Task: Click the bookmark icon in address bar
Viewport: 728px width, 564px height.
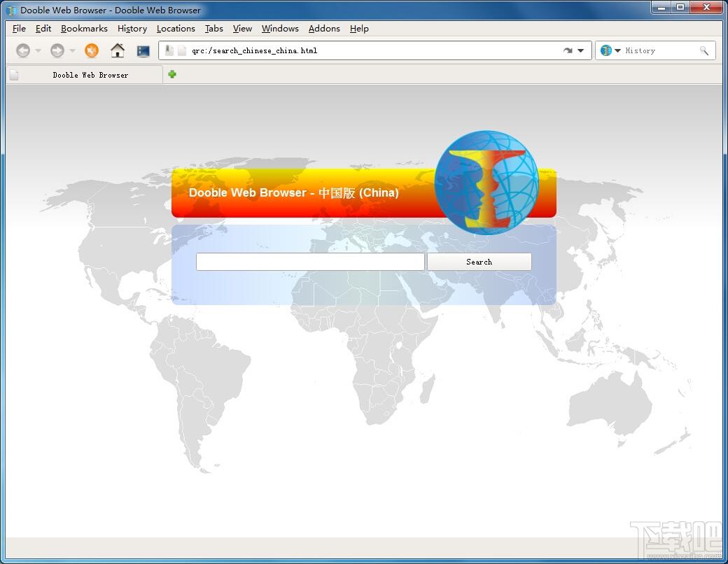Action: point(169,50)
